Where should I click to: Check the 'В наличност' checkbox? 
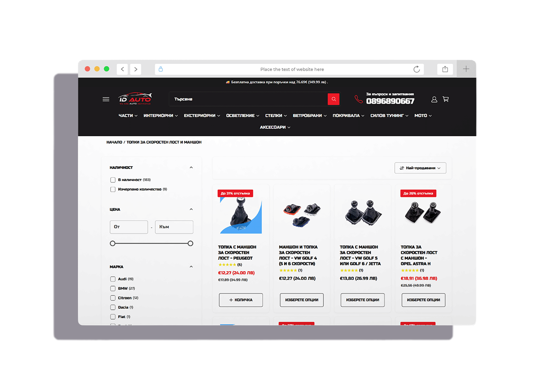click(x=113, y=180)
